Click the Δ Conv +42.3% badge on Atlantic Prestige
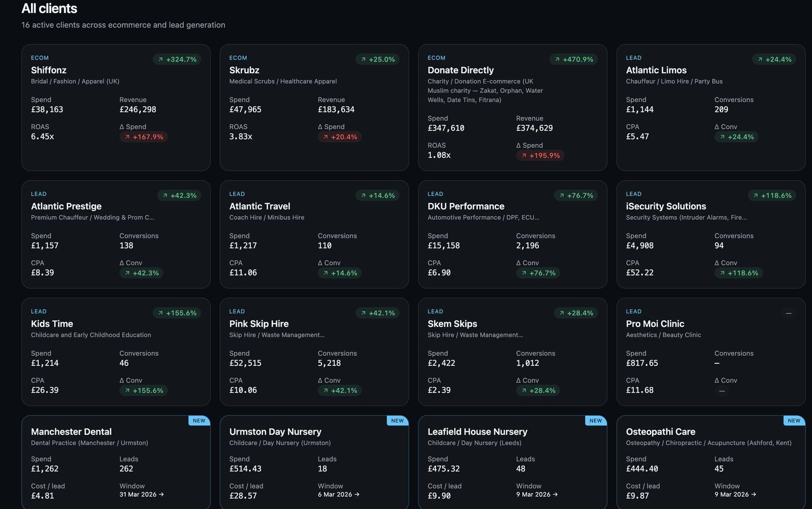The image size is (812, 509). click(142, 273)
